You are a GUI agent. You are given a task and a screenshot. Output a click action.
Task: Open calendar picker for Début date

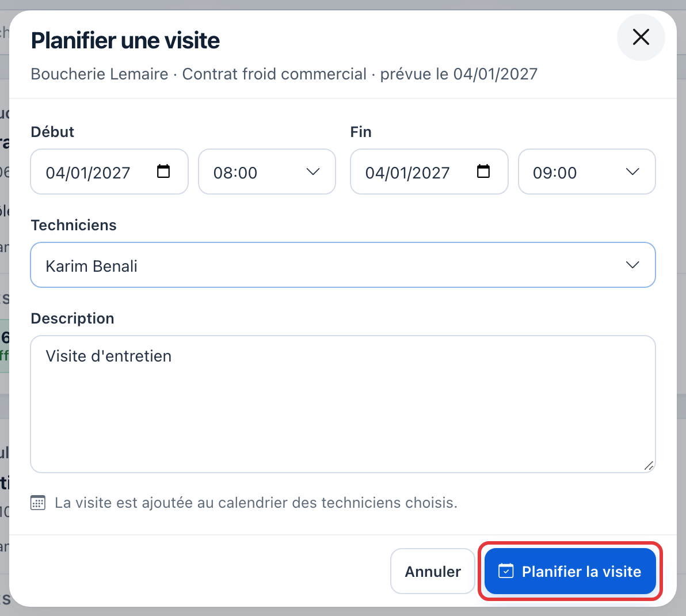point(163,171)
